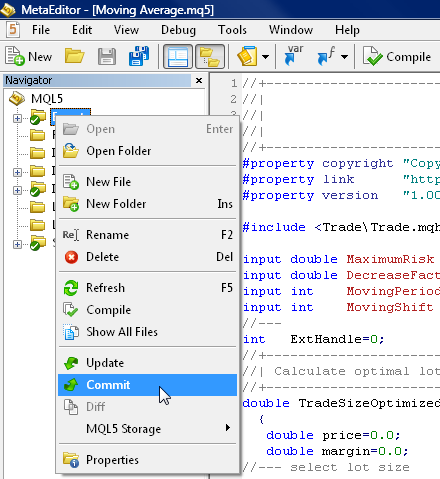Click the New file toolbar button
The height and width of the screenshot is (479, 440).
point(29,56)
